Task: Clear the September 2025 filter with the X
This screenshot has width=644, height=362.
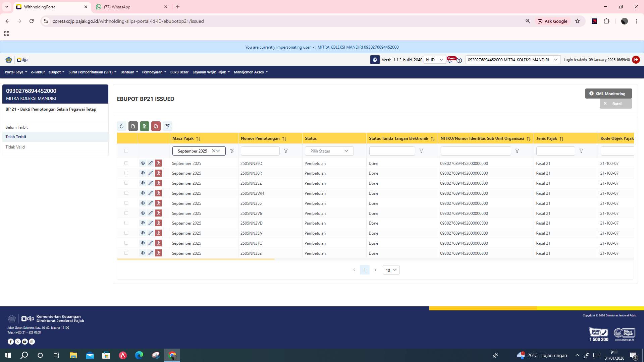Action: click(x=214, y=151)
